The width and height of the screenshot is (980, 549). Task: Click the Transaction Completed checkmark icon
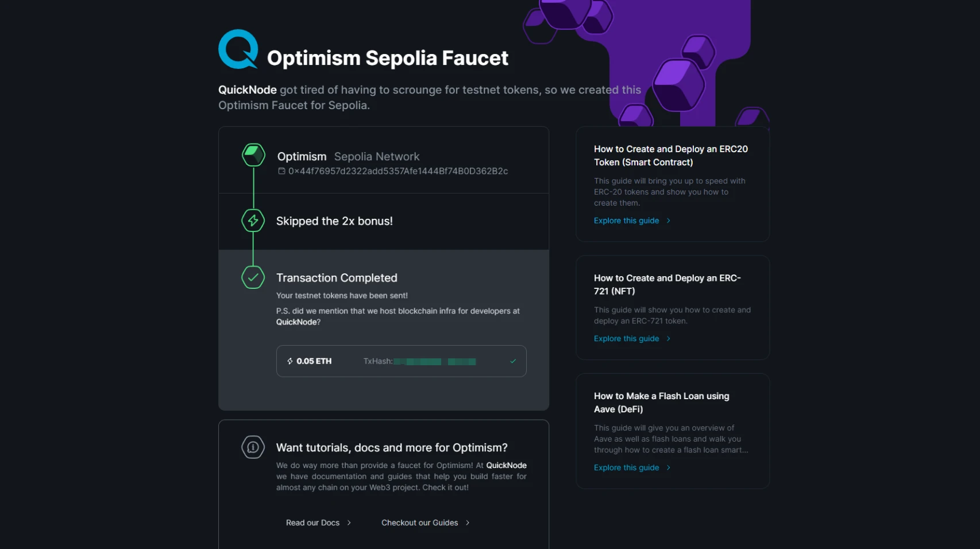pos(253,277)
